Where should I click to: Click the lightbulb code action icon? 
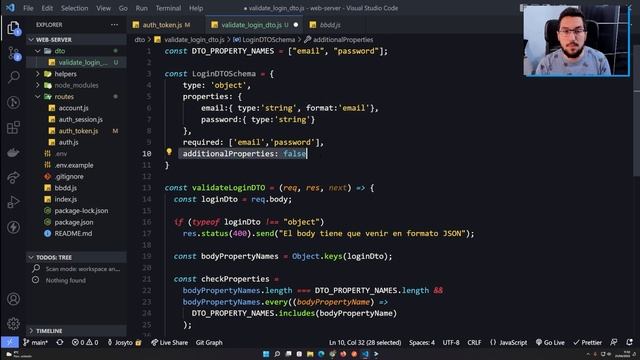click(169, 152)
